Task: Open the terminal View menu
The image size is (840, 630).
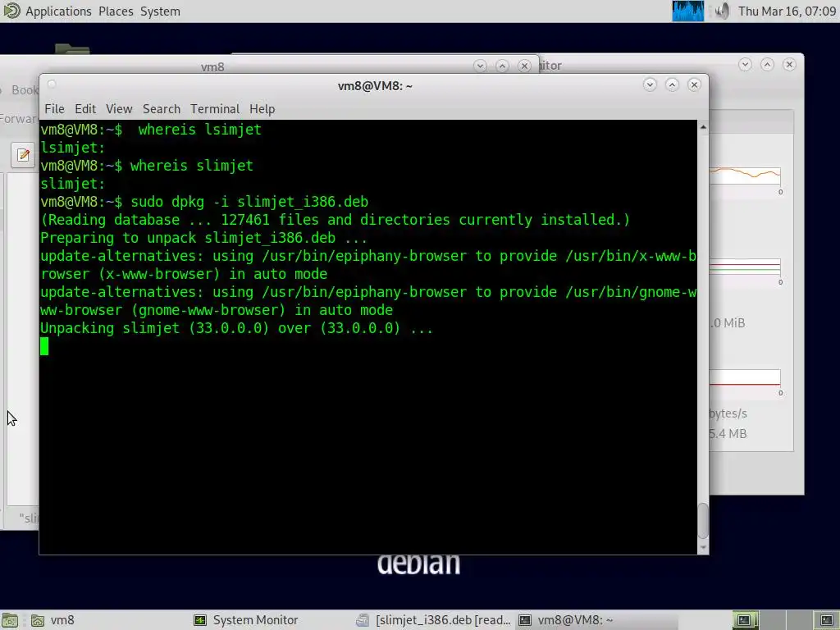Action: 119,109
